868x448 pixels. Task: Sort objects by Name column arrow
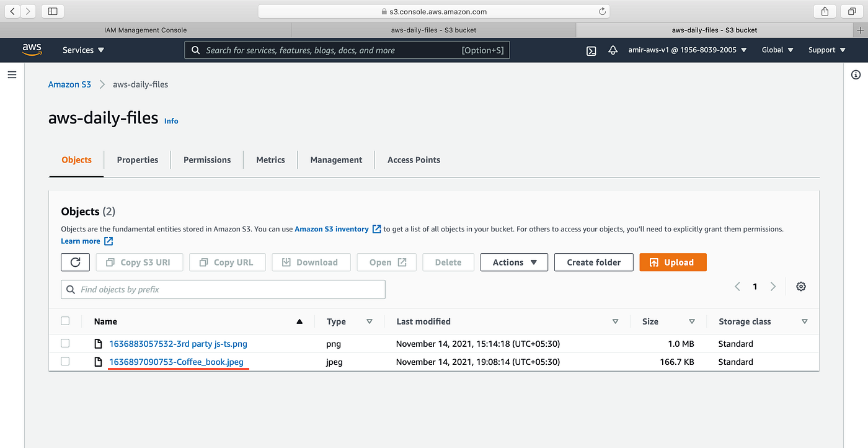(299, 321)
